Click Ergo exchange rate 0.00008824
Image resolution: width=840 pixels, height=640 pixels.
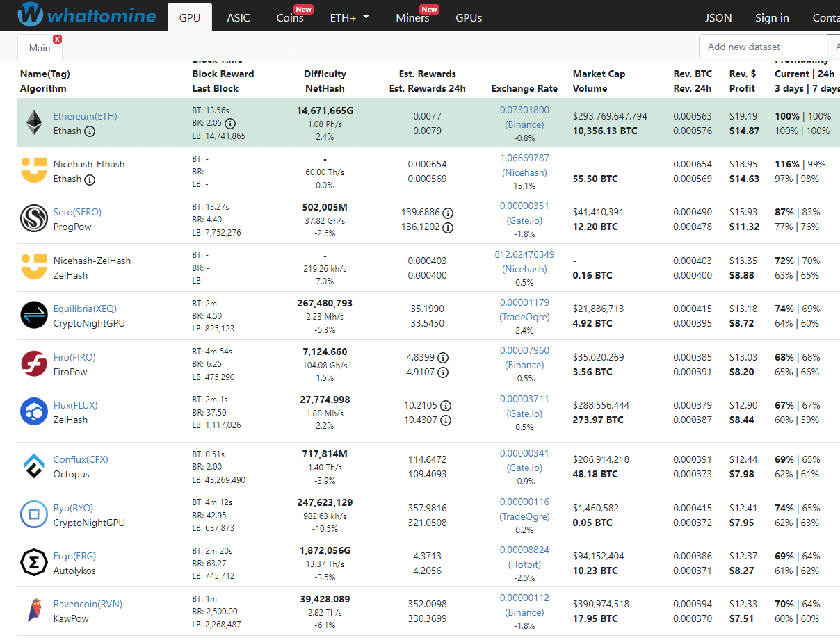click(x=524, y=550)
